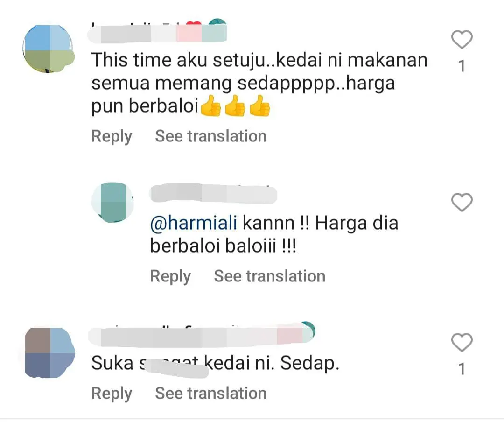Reply to the "Suka sangat kedai ni" comment

[x=112, y=393]
